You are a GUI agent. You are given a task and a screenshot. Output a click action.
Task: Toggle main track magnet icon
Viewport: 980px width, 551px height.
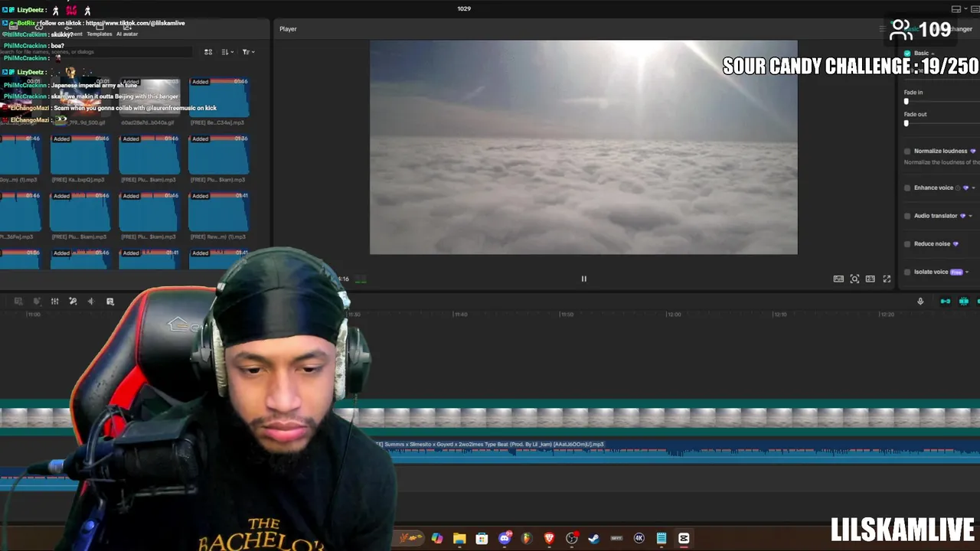coord(946,302)
